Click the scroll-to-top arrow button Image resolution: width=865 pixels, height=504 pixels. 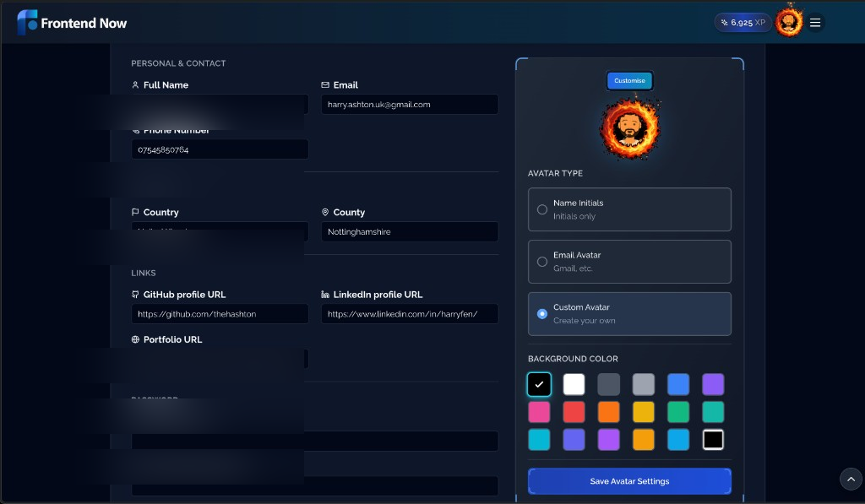[851, 480]
